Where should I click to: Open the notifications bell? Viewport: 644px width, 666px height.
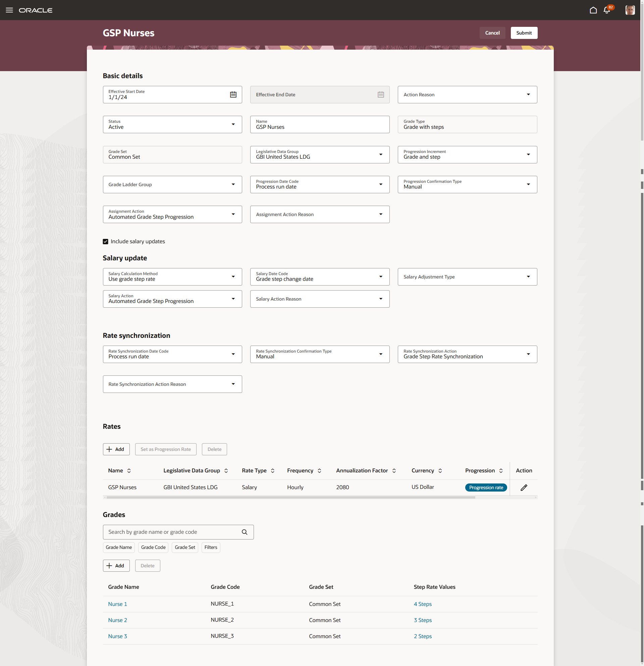(607, 10)
